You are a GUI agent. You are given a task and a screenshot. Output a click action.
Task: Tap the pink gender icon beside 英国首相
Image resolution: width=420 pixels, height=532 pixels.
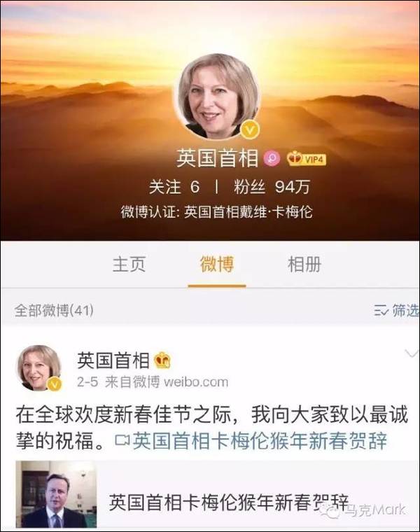pyautogui.click(x=272, y=158)
